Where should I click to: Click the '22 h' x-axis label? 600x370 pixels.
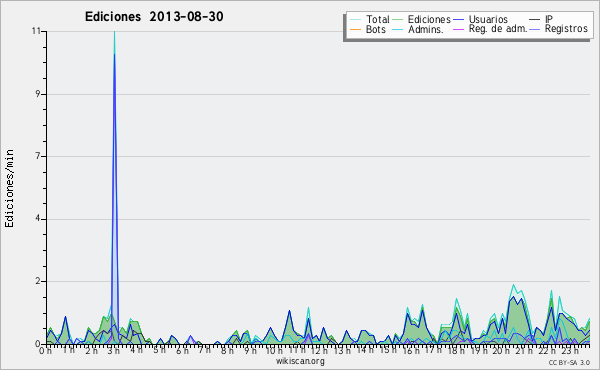[546, 350]
